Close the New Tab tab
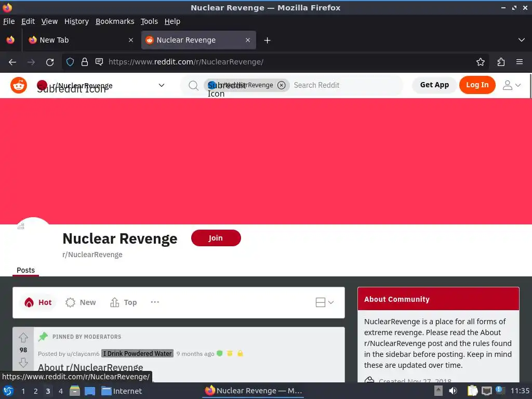Image resolution: width=532 pixels, height=399 pixels. point(131,40)
